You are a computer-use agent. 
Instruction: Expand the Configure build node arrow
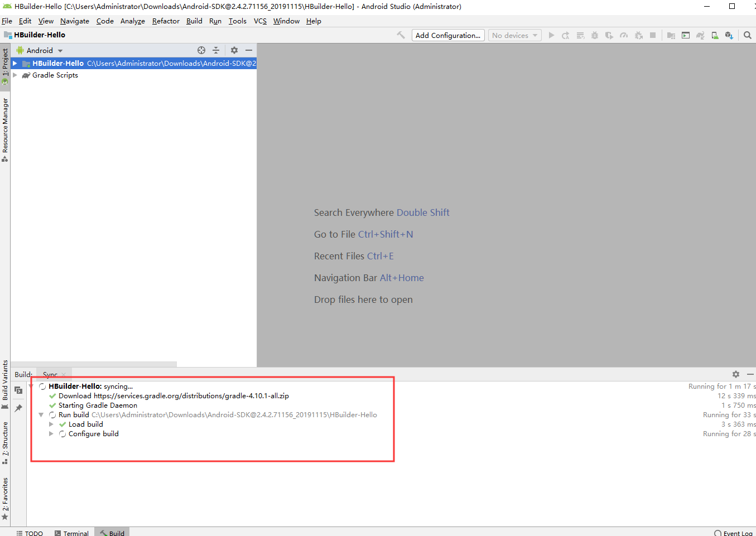(x=51, y=434)
